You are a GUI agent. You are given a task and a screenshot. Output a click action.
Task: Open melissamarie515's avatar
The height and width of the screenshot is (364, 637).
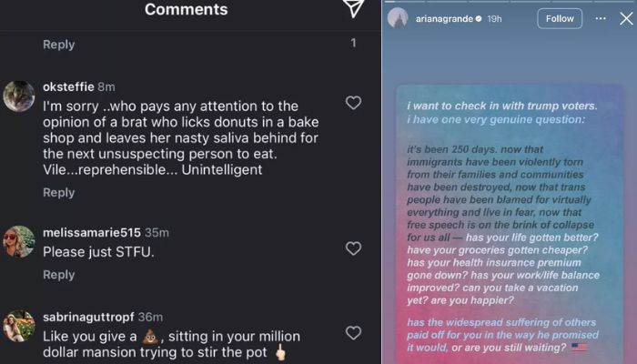(18, 241)
